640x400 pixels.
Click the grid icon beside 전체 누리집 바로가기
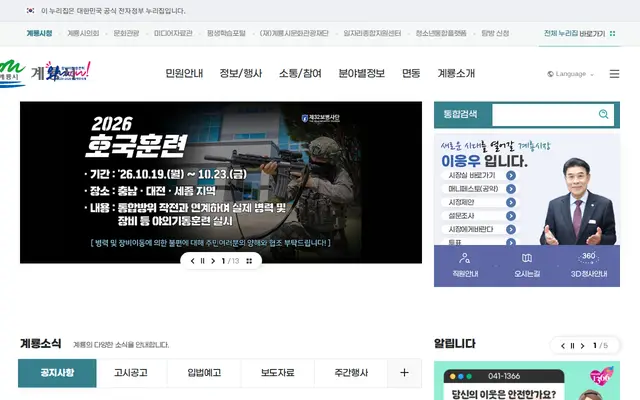(x=612, y=33)
